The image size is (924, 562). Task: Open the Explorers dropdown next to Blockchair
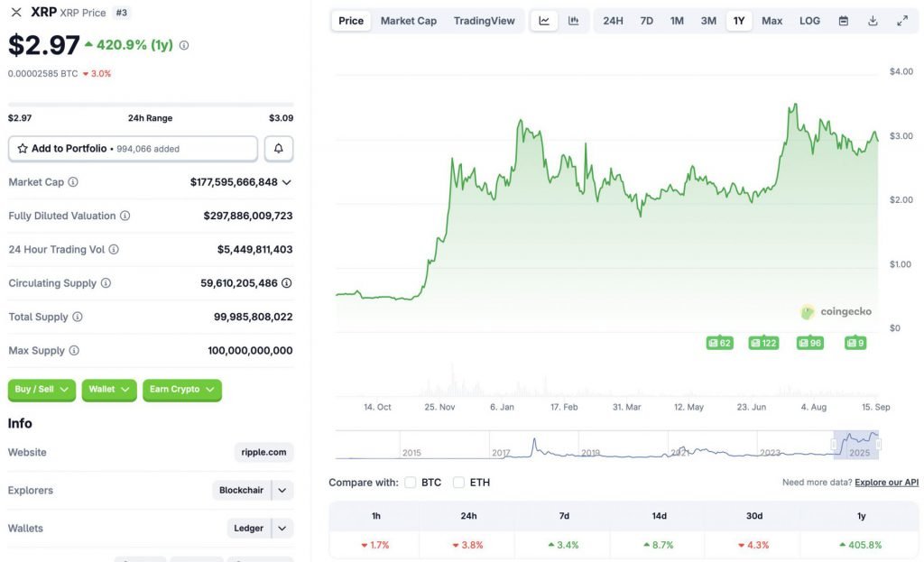click(282, 490)
